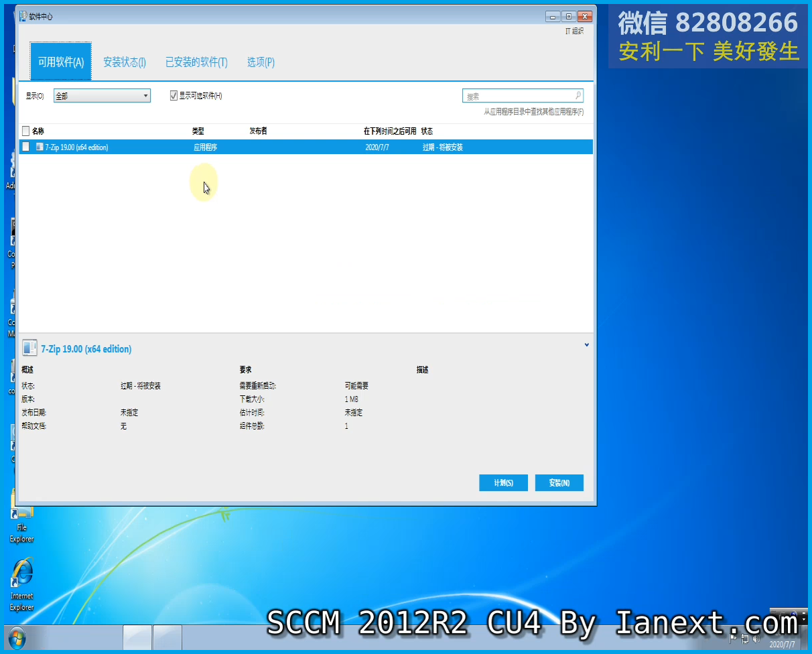The height and width of the screenshot is (654, 812).
Task: Click the 2020/7/7 date in the taskbar clock
Action: [x=783, y=645]
